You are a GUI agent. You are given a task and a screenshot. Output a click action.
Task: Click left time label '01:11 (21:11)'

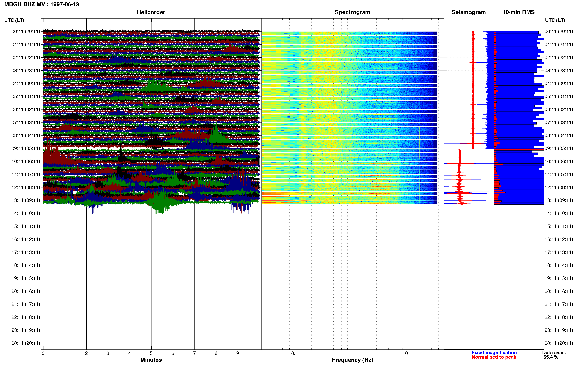click(26, 45)
